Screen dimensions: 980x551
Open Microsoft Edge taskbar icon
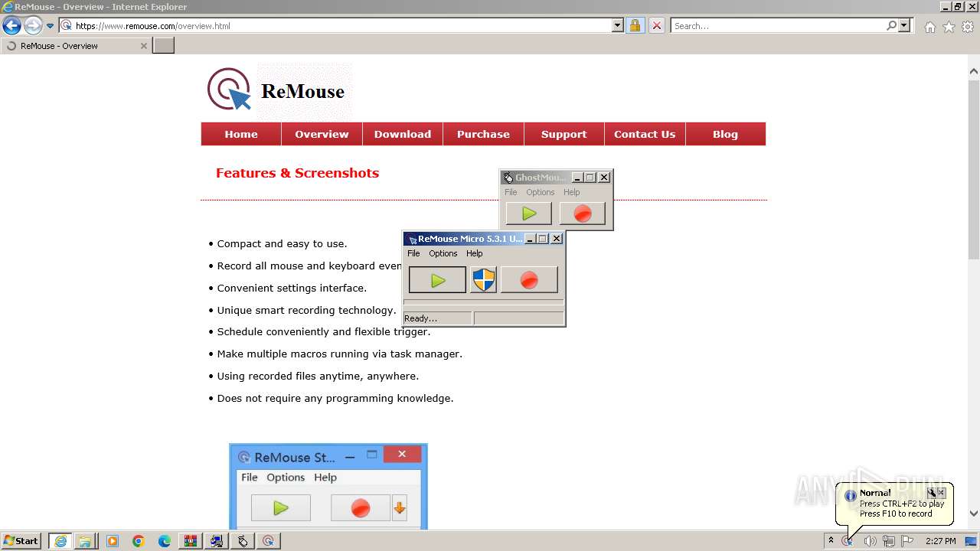[x=165, y=541]
